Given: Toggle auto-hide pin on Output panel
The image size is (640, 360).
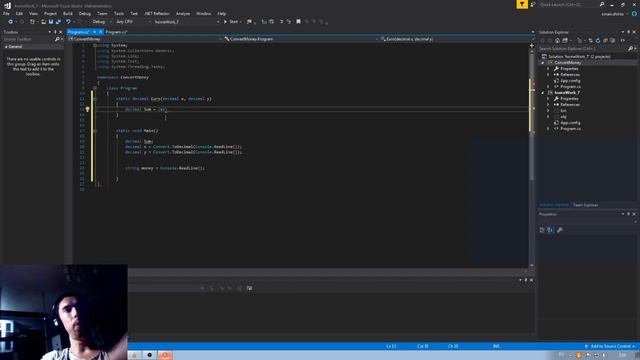Looking at the screenshot, I should click(526, 280).
